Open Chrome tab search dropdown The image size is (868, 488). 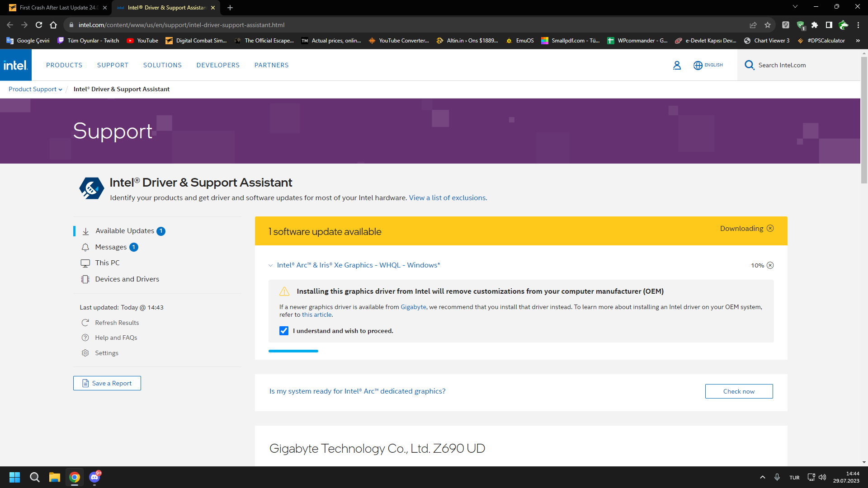tap(795, 7)
